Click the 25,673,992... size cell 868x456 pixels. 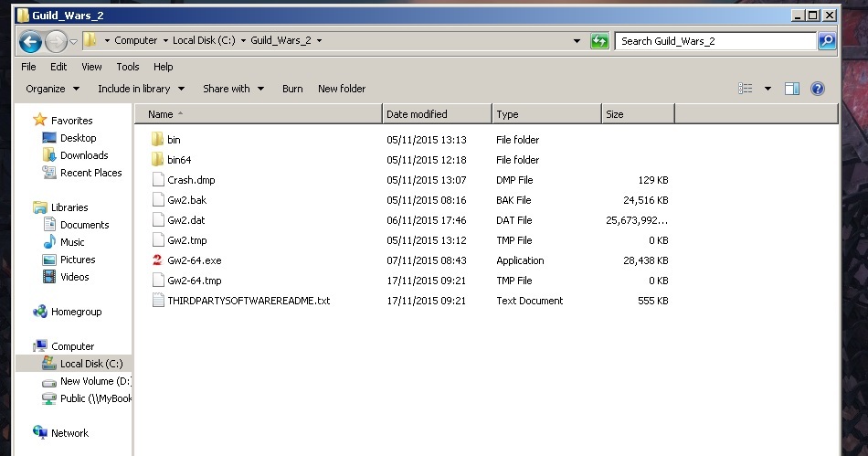click(x=637, y=220)
